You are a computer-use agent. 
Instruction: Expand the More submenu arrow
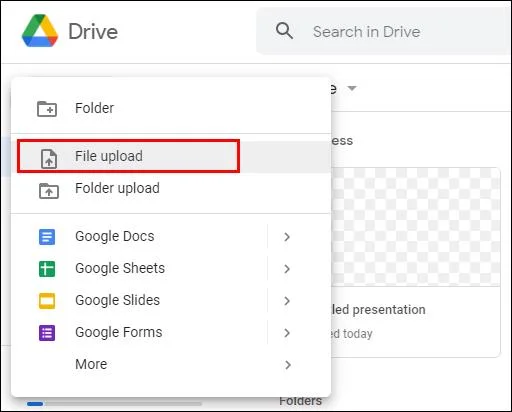pos(288,365)
